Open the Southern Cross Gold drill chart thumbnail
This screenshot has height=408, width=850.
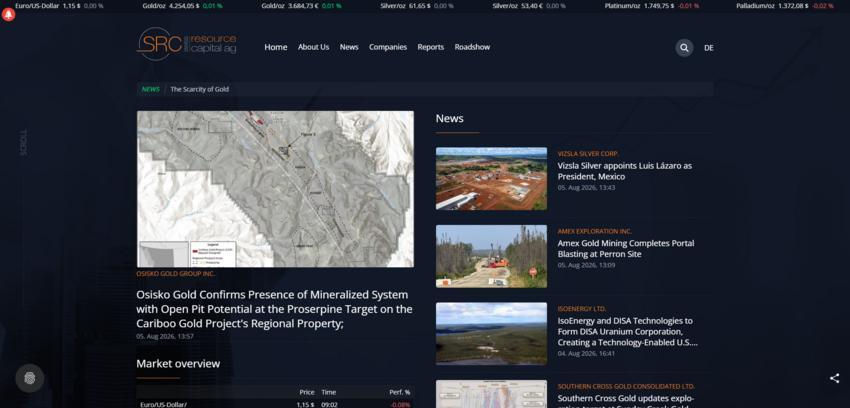pyautogui.click(x=491, y=394)
